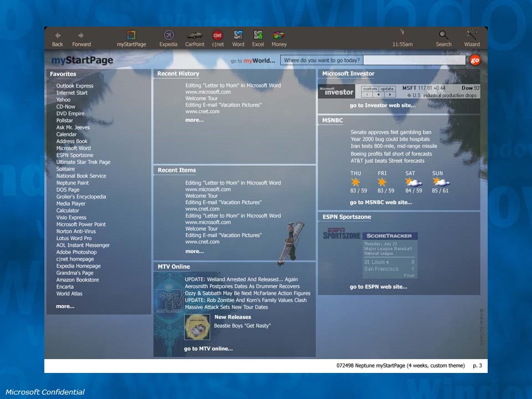Open the go to MSNBC web site link
Image resolution: width=532 pixels, height=399 pixels.
pyautogui.click(x=381, y=202)
